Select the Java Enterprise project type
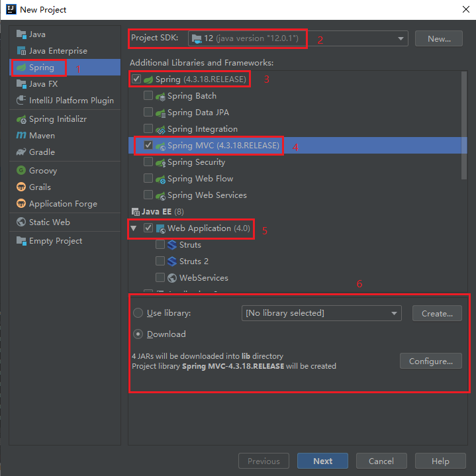Screen dimensions: 476x476 65,51
